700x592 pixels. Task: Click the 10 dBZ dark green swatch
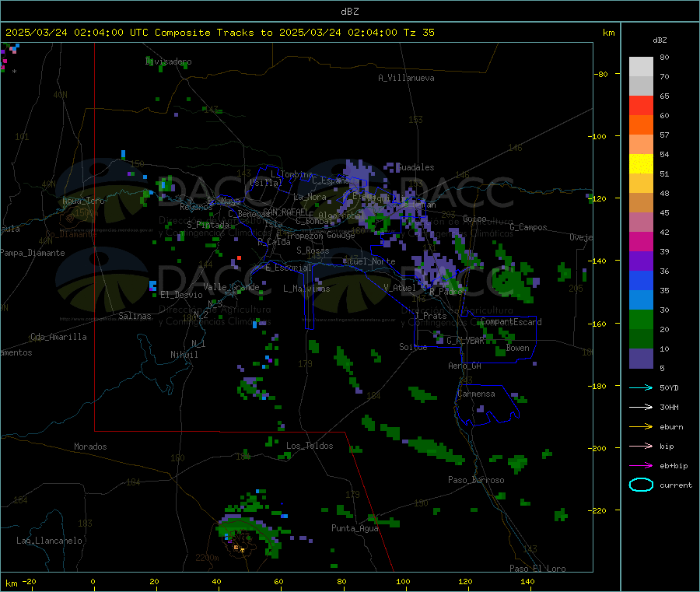[x=641, y=338]
